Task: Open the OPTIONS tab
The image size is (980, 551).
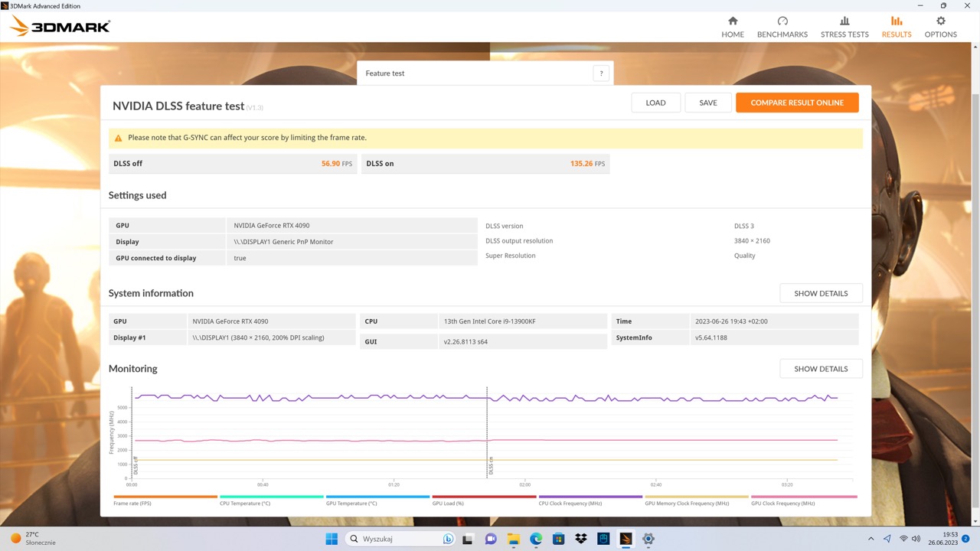Action: pyautogui.click(x=940, y=27)
